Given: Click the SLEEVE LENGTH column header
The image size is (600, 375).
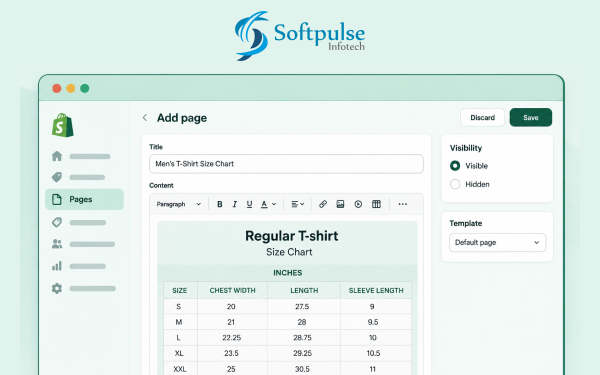Looking at the screenshot, I should click(x=376, y=290).
